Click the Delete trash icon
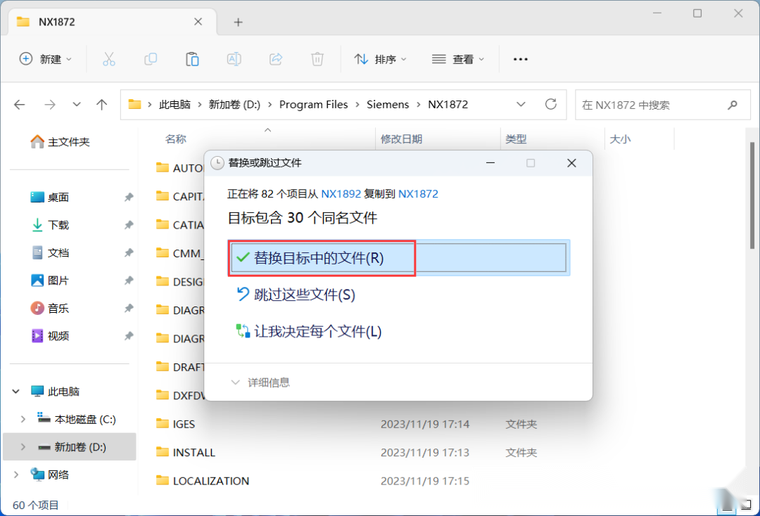This screenshot has width=760, height=516. pyautogui.click(x=317, y=59)
